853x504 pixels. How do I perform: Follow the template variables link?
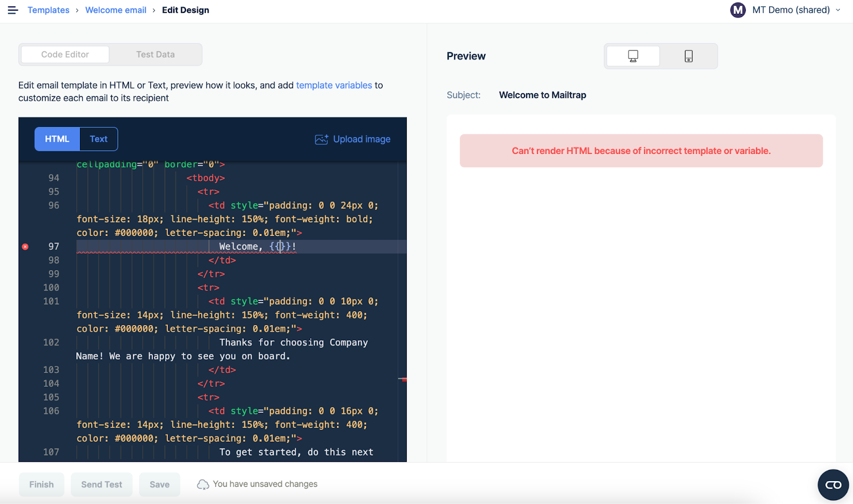pyautogui.click(x=334, y=85)
